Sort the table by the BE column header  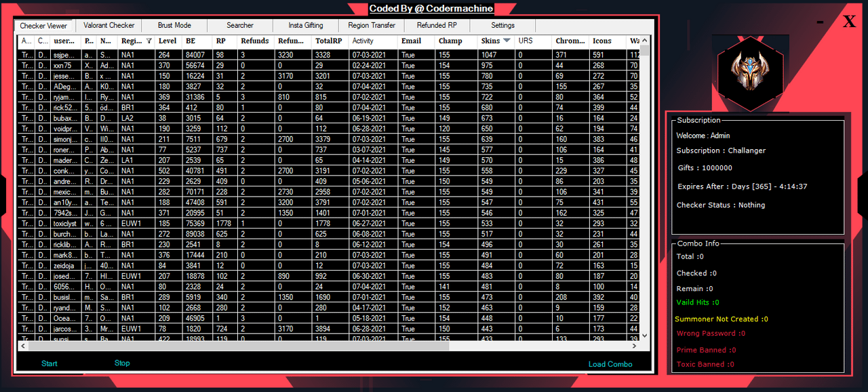pos(197,41)
